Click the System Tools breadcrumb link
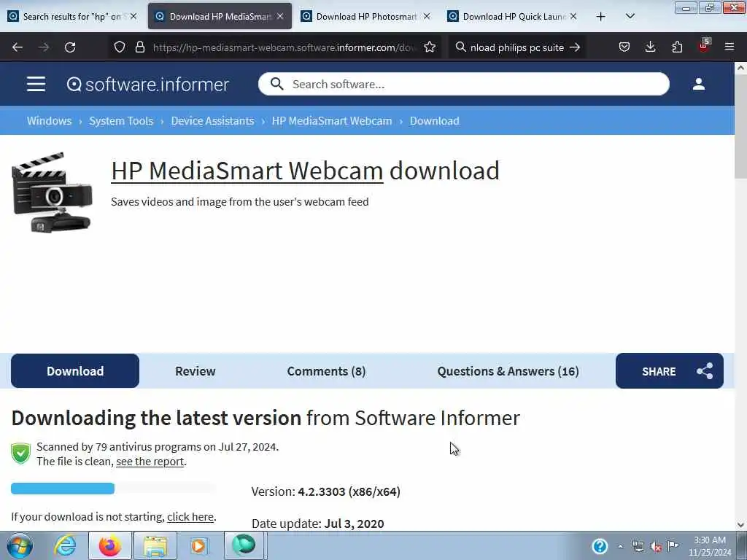747x560 pixels. (x=121, y=121)
